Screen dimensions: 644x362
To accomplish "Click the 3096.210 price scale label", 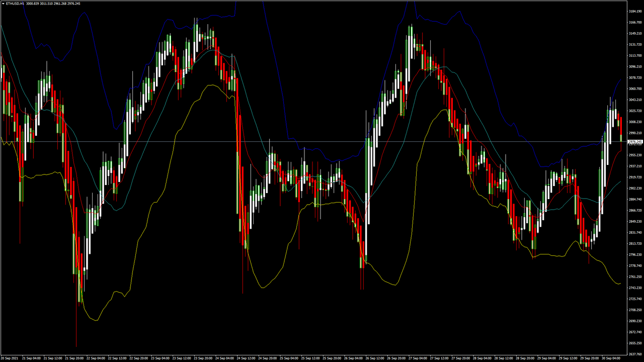I will click(635, 66).
